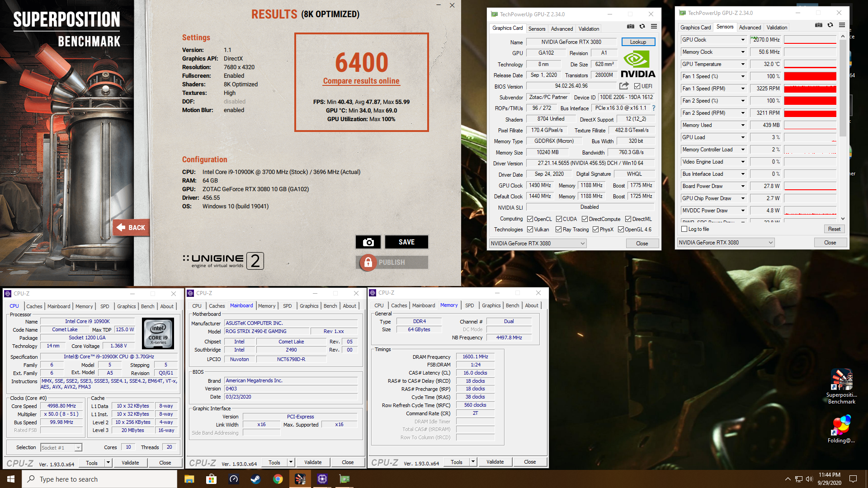868x488 pixels.
Task: Open hamburger menu in left GPU-Z window
Action: click(x=654, y=26)
